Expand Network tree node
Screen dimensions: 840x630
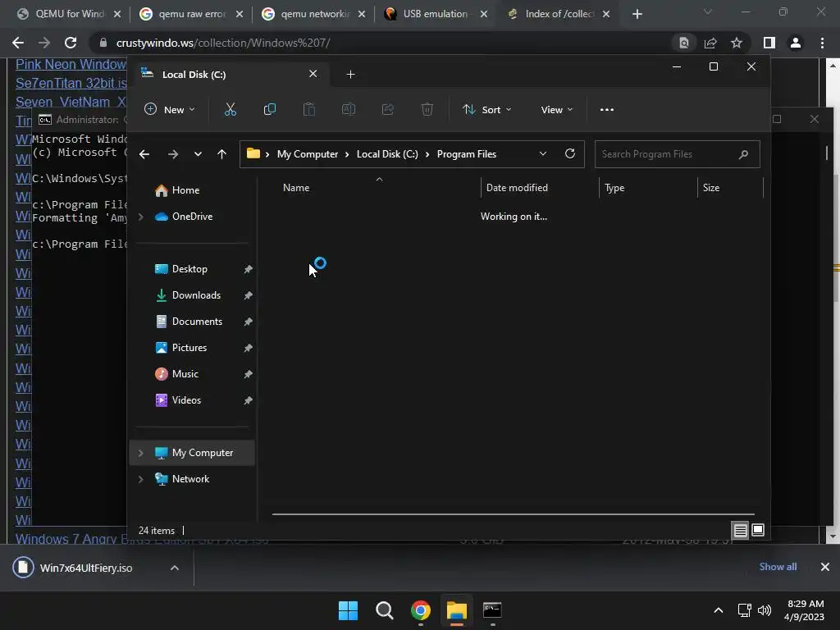tap(141, 479)
